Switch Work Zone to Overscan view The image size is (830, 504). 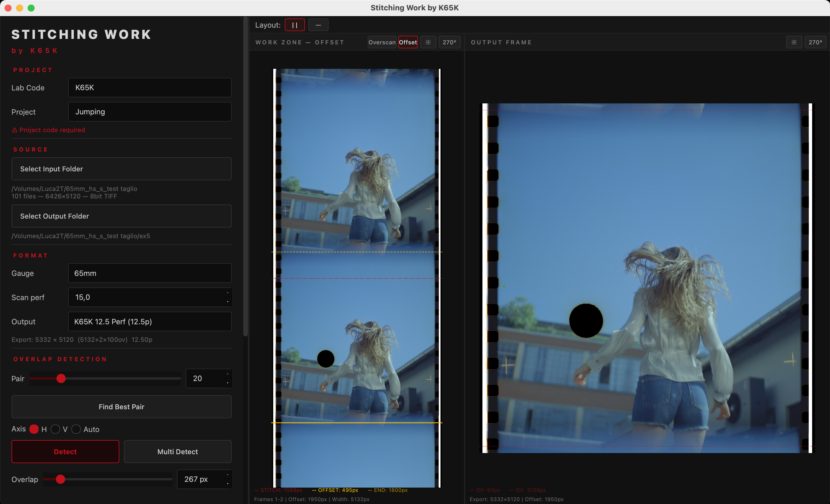pos(382,42)
